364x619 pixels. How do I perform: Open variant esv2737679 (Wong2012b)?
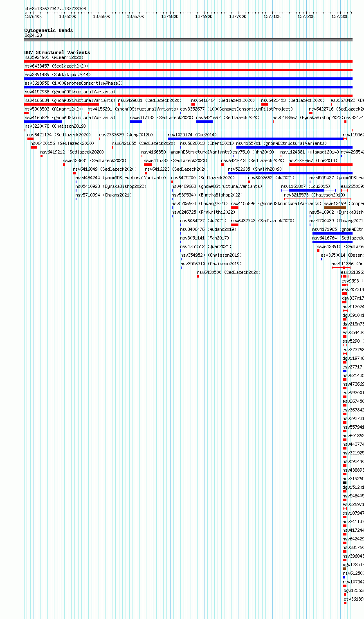126,135
